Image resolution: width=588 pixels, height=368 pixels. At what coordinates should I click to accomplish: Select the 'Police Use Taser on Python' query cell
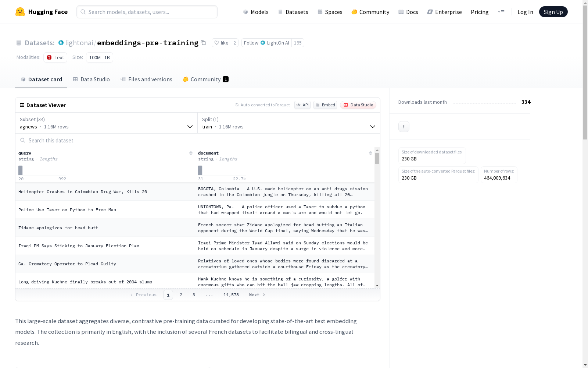coord(105,210)
